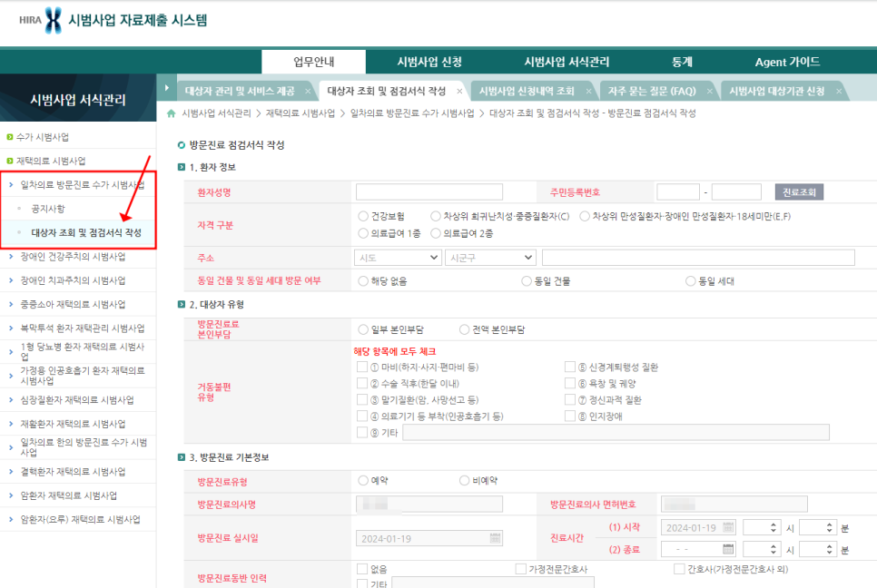Select 의료급여 1종 radio option

[363, 233]
